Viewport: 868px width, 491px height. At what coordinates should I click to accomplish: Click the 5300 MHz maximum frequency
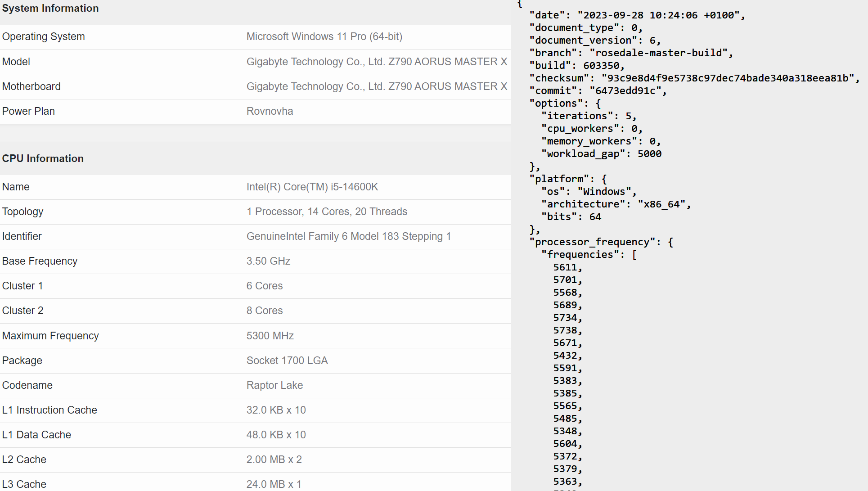[270, 336]
